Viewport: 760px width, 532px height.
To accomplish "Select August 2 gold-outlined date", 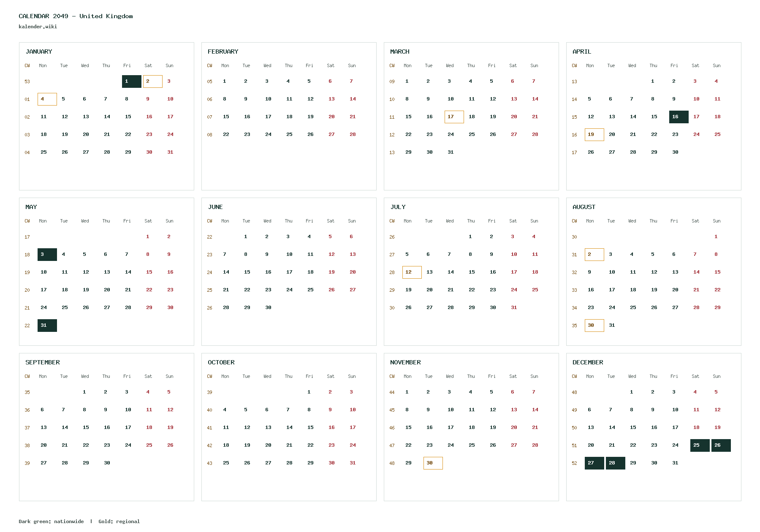I will tap(594, 255).
